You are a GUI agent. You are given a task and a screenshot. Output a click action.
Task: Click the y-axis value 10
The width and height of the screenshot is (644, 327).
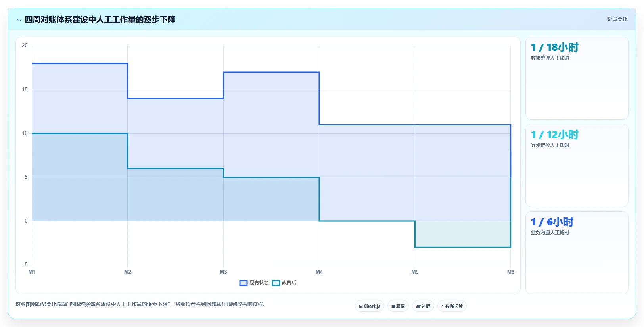25,133
